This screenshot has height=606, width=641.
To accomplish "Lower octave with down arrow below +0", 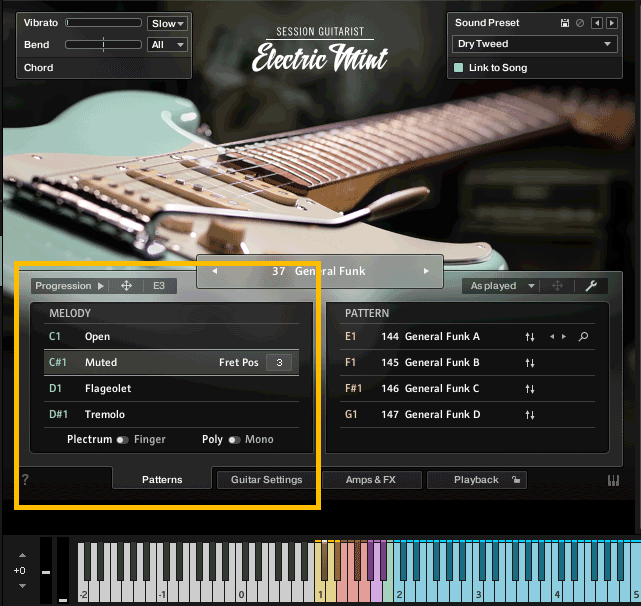I will tap(22, 586).
